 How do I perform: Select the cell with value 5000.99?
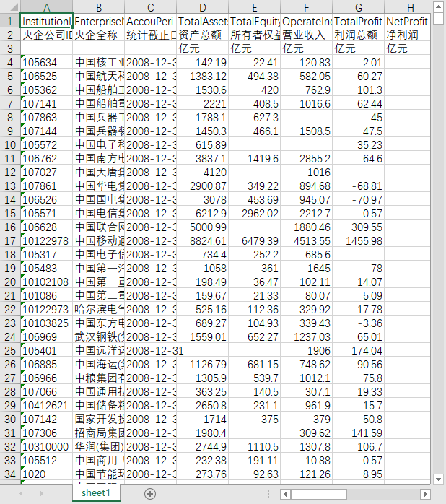click(x=203, y=227)
